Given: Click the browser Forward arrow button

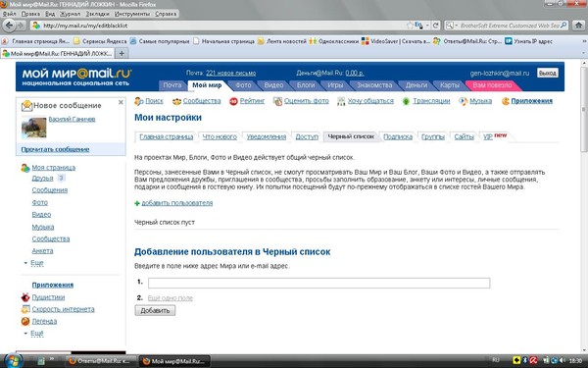Looking at the screenshot, I should pyautogui.click(x=21, y=26).
